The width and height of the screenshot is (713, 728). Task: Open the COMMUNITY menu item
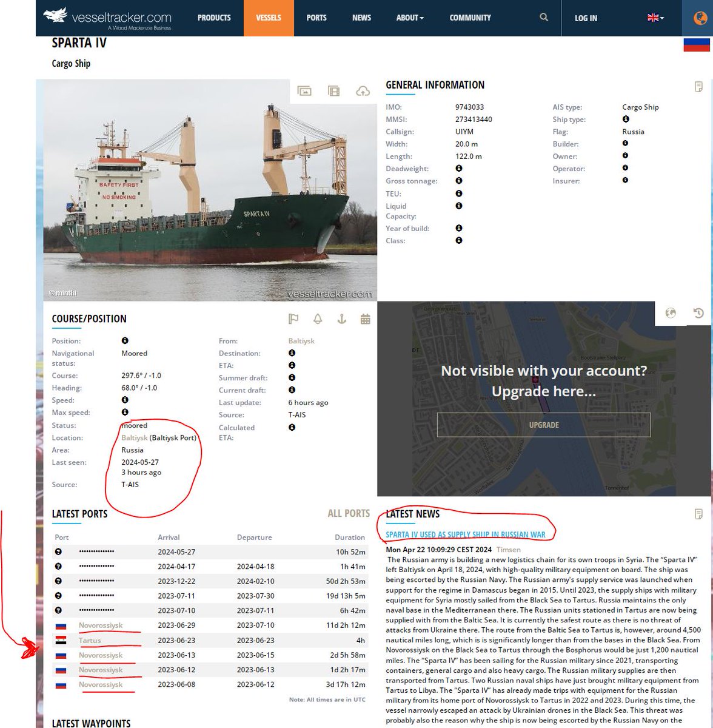coord(470,18)
